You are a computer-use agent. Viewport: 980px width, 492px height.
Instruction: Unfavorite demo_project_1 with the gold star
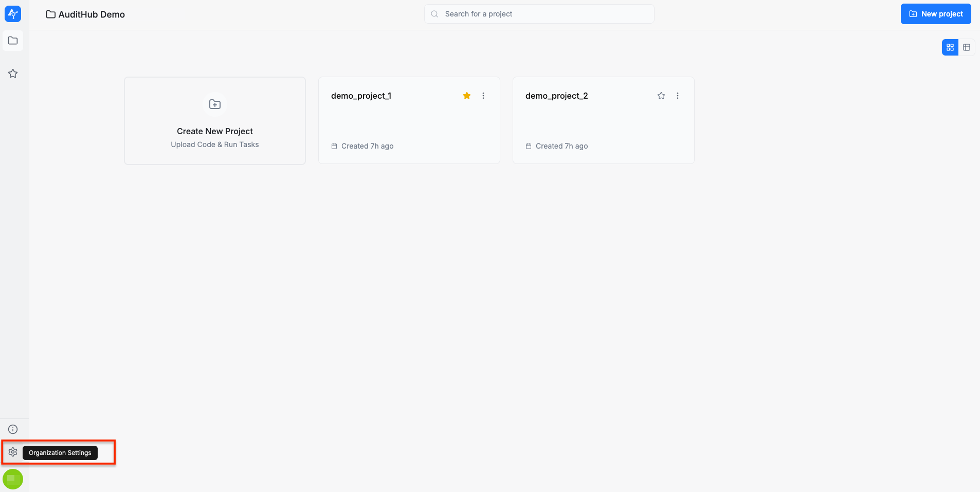coord(467,96)
